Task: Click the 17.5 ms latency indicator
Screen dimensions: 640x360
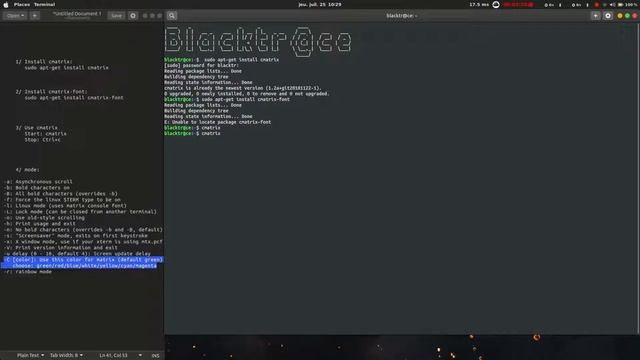Action: point(479,4)
